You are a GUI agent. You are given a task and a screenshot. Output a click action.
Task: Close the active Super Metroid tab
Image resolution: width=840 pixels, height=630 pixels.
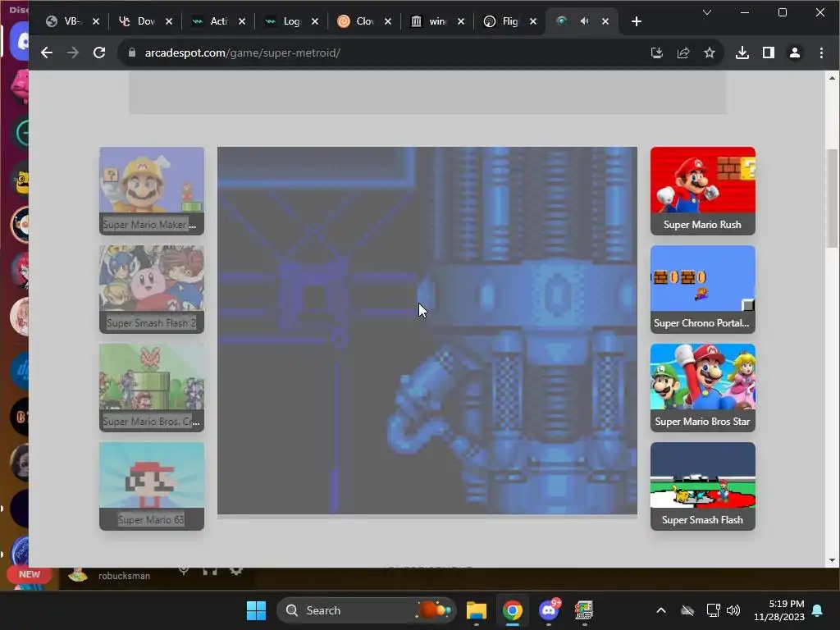[x=605, y=21]
